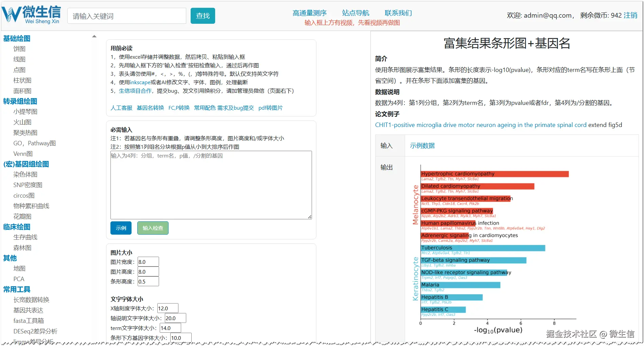Expand the 转录组绘图 sidebar section
Viewport: 644px width, 348px height.
click(20, 101)
